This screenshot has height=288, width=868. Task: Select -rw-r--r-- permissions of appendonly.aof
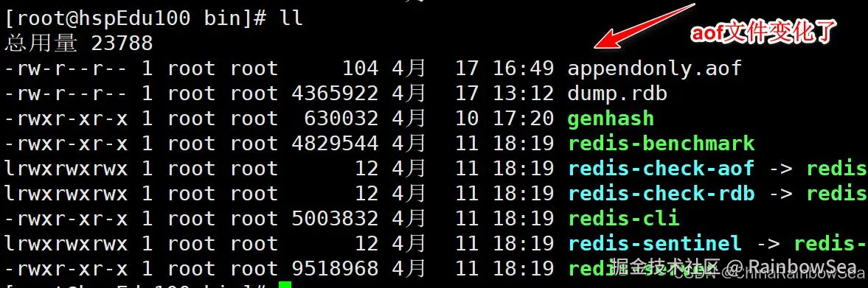66,69
